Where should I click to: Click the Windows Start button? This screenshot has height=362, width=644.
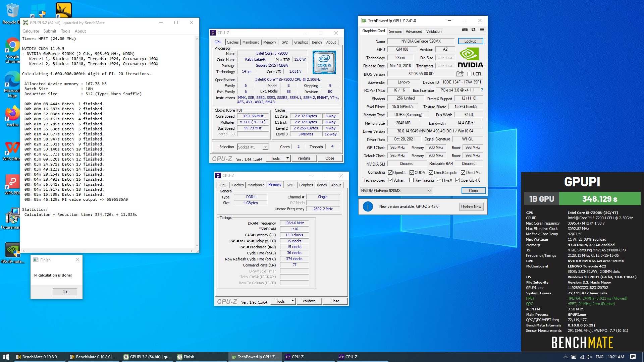point(6,357)
